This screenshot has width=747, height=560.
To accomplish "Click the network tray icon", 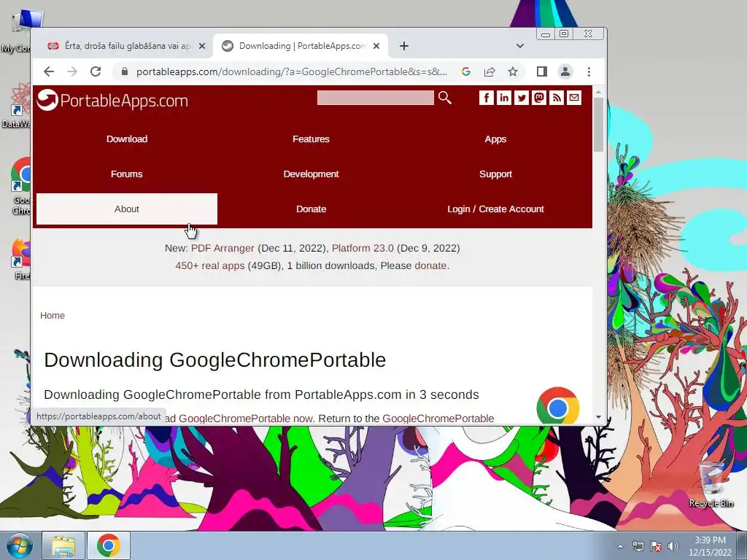I will (x=638, y=546).
